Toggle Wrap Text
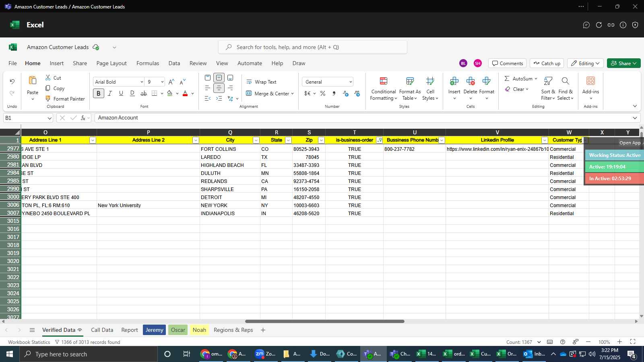 click(x=261, y=82)
